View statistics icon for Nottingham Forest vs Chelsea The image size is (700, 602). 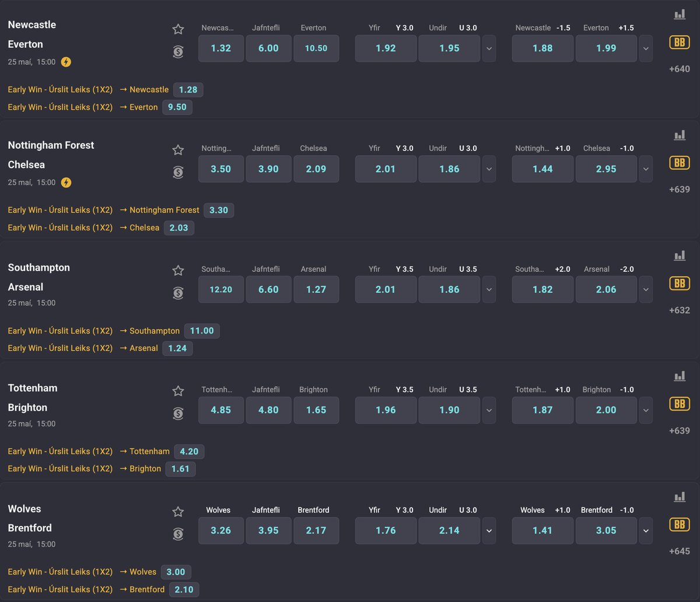pos(680,135)
